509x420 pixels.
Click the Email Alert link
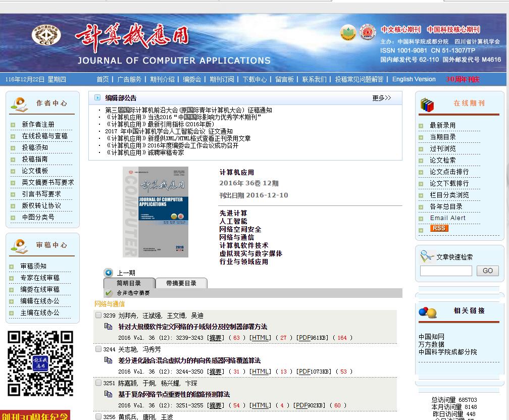(447, 218)
